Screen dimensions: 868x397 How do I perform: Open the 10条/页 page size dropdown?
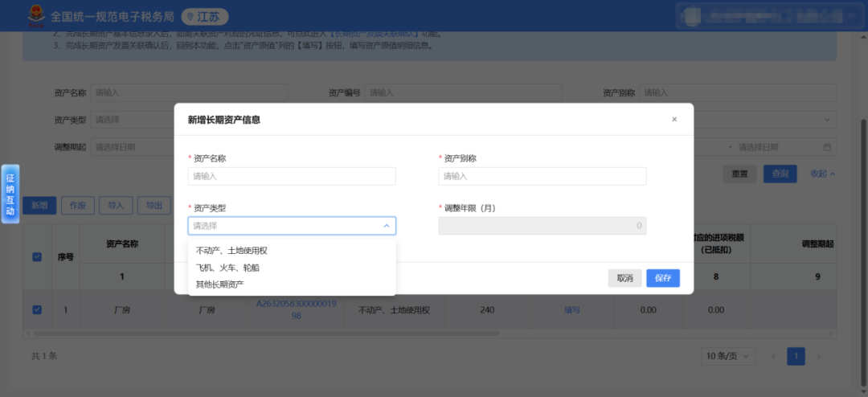(729, 356)
